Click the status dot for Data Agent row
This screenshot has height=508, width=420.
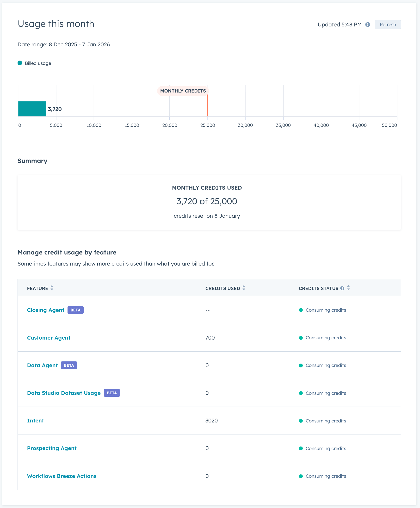(x=301, y=365)
